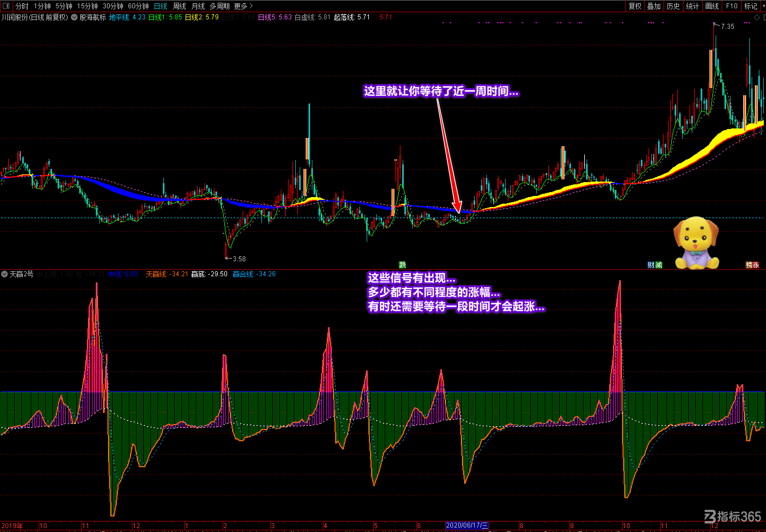Click the 2019年 label on time axis
Screen dimensions: 766x532
tap(12, 526)
